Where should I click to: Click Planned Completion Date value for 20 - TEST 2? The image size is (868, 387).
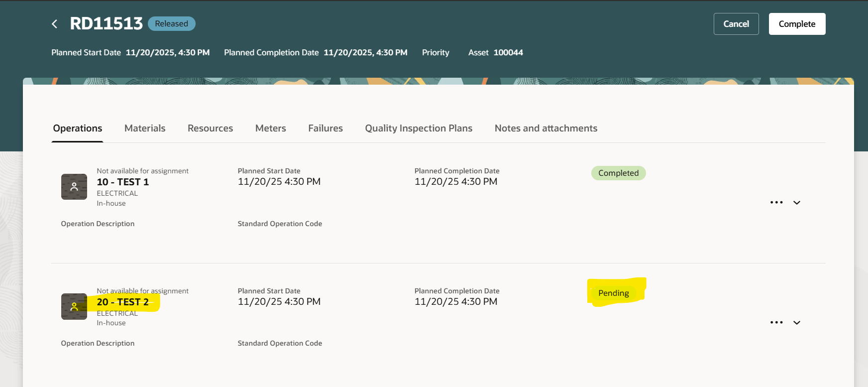456,302
